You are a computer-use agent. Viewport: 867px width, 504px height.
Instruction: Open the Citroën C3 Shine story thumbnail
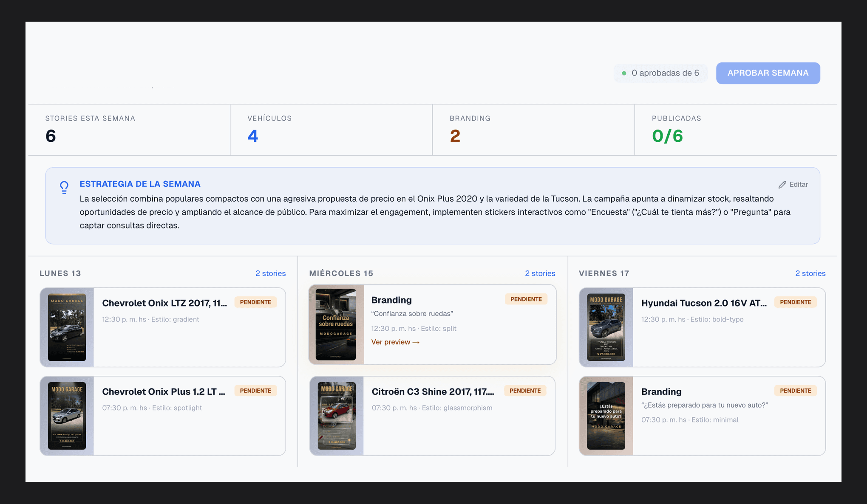click(x=337, y=416)
